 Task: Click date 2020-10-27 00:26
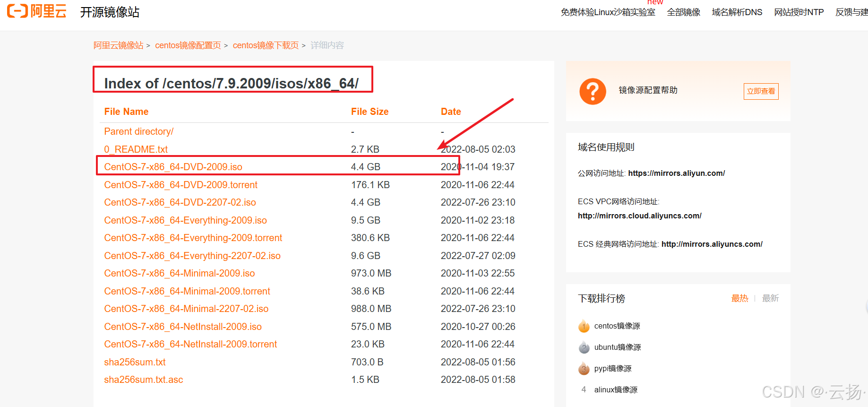point(478,327)
